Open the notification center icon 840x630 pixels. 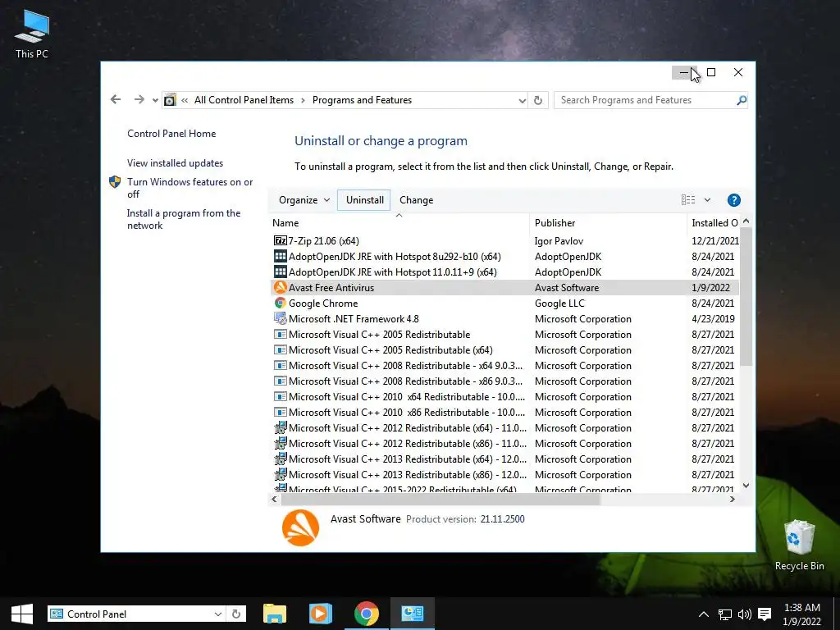765,614
